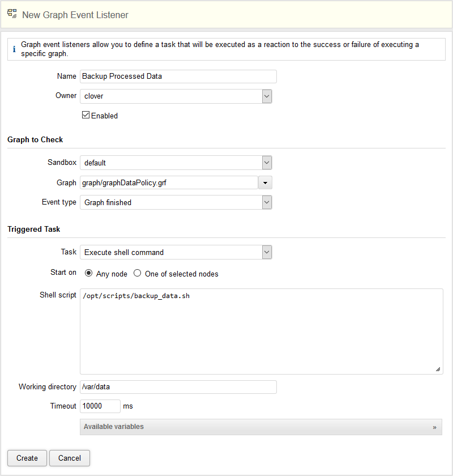
Task: Expand Available variables with double-chevron icon
Action: click(x=435, y=427)
